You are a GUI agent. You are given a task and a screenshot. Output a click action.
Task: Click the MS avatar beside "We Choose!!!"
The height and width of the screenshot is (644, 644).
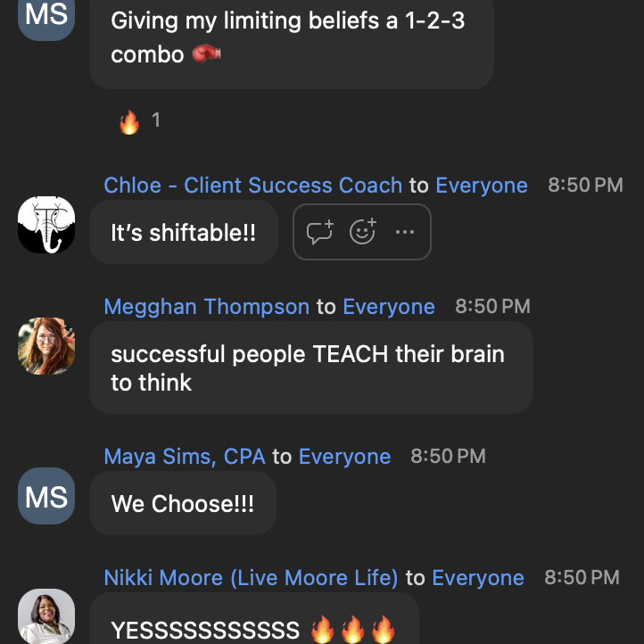click(46, 496)
